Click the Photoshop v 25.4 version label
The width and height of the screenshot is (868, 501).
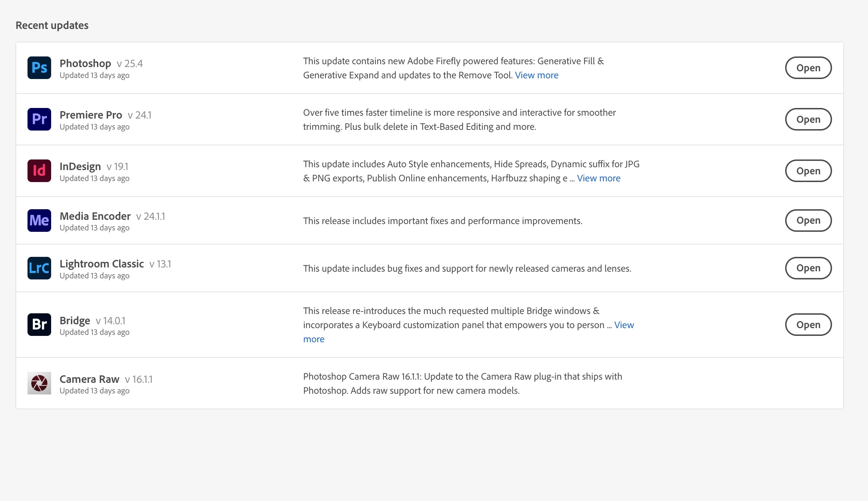click(129, 64)
